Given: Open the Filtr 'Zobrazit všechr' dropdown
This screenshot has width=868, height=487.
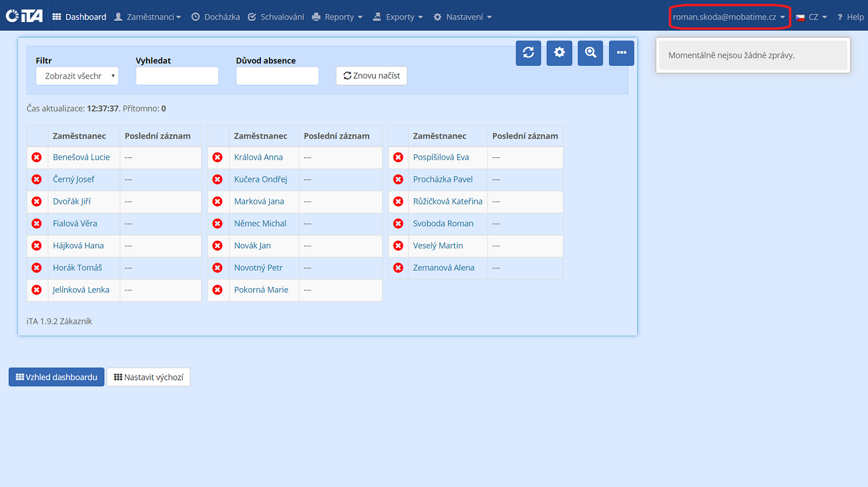Looking at the screenshot, I should pyautogui.click(x=77, y=76).
